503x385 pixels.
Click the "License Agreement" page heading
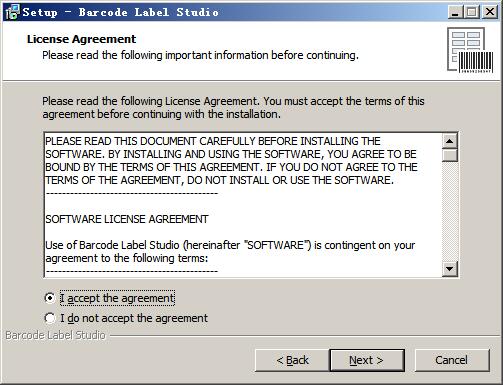point(81,39)
